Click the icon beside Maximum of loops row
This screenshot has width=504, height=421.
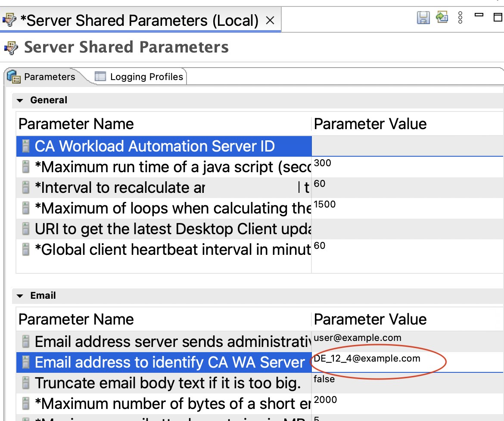click(26, 208)
